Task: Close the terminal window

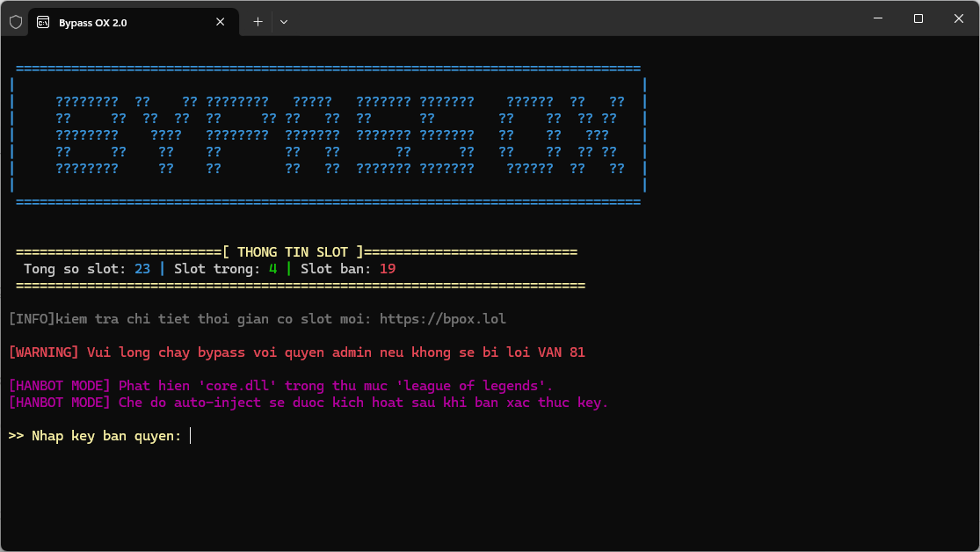Action: [x=958, y=18]
